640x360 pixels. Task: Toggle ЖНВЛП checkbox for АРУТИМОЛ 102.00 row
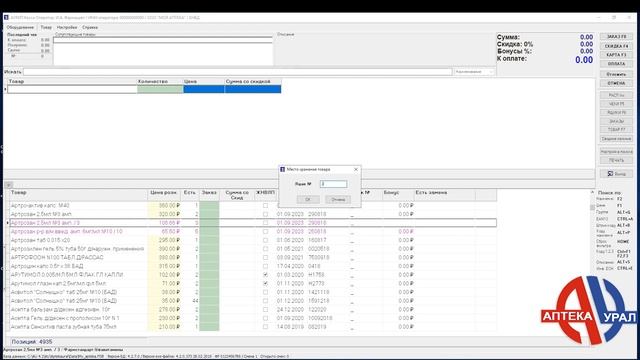tap(265, 275)
